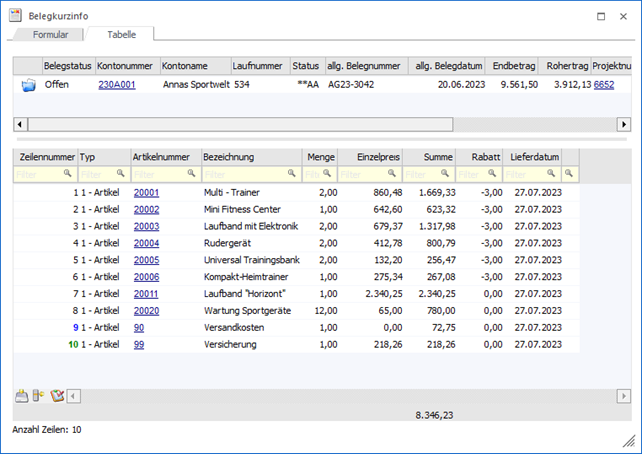The width and height of the screenshot is (642, 454).
Task: Click the left arrow of the horizontal scrollbar
Action: click(x=20, y=125)
